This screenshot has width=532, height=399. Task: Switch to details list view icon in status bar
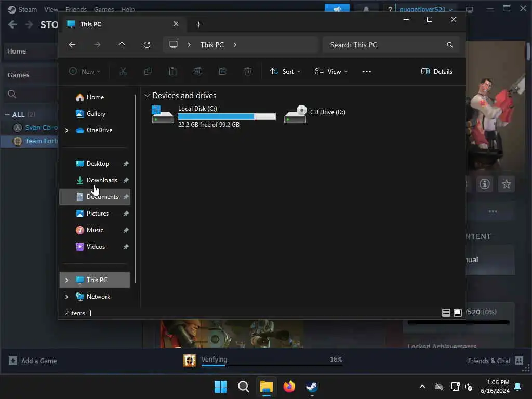(446, 312)
